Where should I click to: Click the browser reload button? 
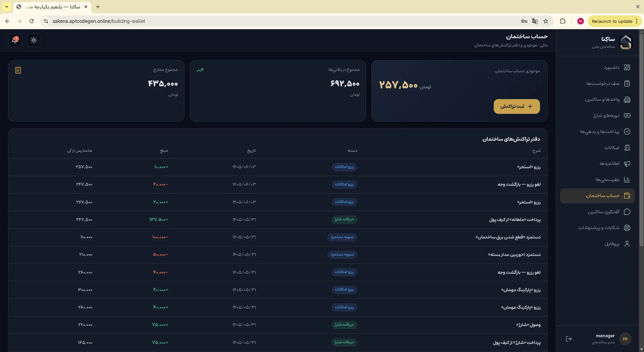coord(32,21)
